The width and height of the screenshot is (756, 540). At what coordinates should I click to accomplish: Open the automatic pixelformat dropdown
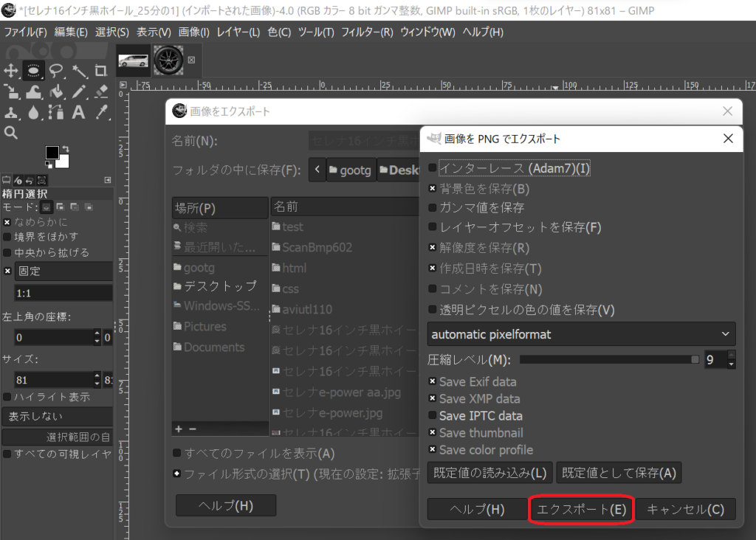(x=581, y=334)
